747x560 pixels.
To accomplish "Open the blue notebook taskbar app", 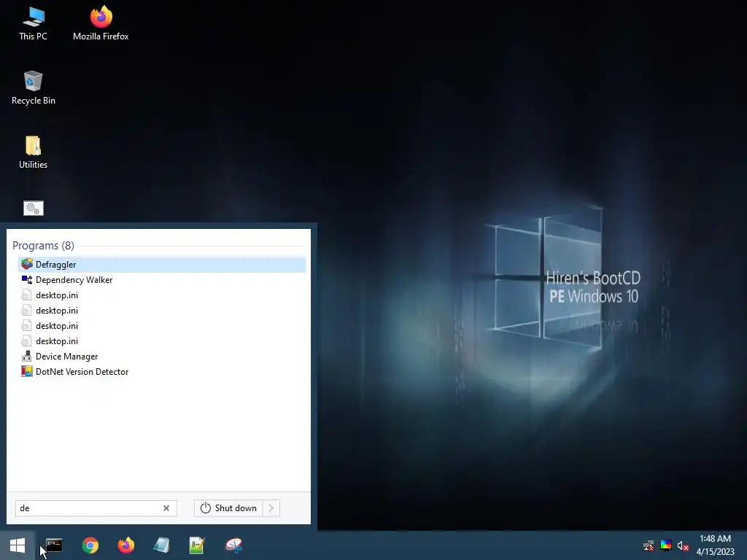I will point(161,545).
